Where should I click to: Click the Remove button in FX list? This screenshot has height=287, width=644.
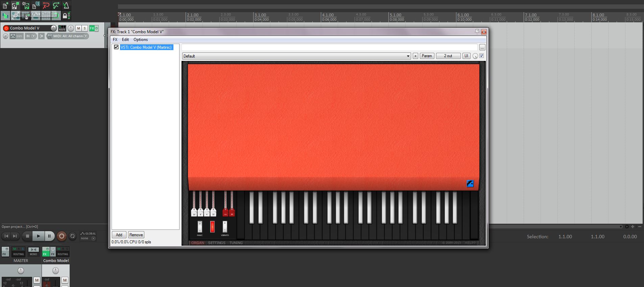point(136,235)
